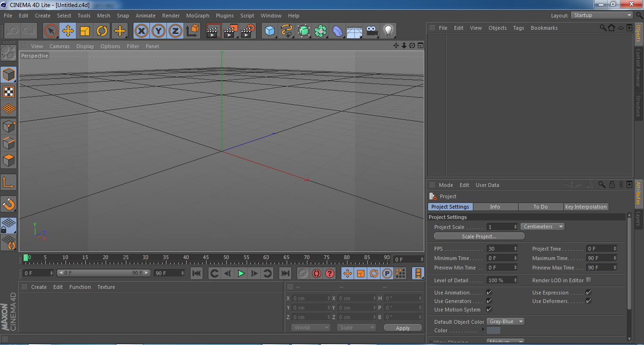Switch to Key Interpolation tab
644x345 pixels.
(586, 207)
